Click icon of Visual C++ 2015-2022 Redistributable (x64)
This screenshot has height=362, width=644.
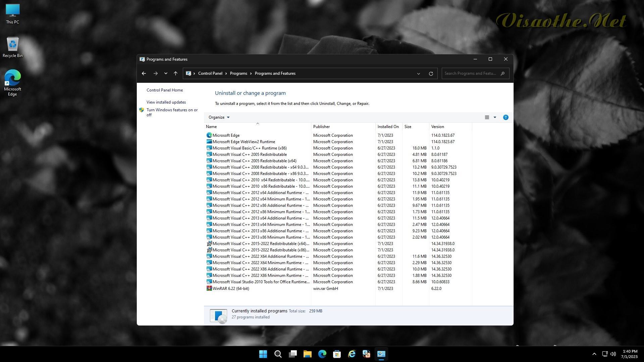point(209,244)
